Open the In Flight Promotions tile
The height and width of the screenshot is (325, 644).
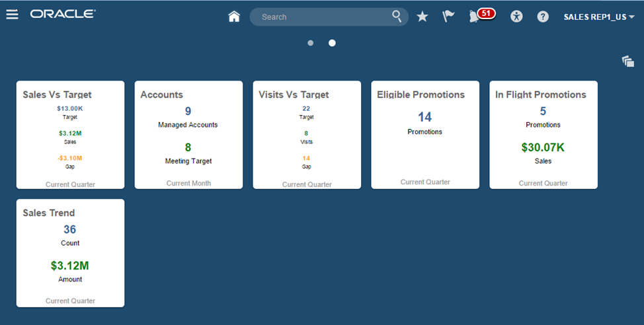tap(543, 135)
